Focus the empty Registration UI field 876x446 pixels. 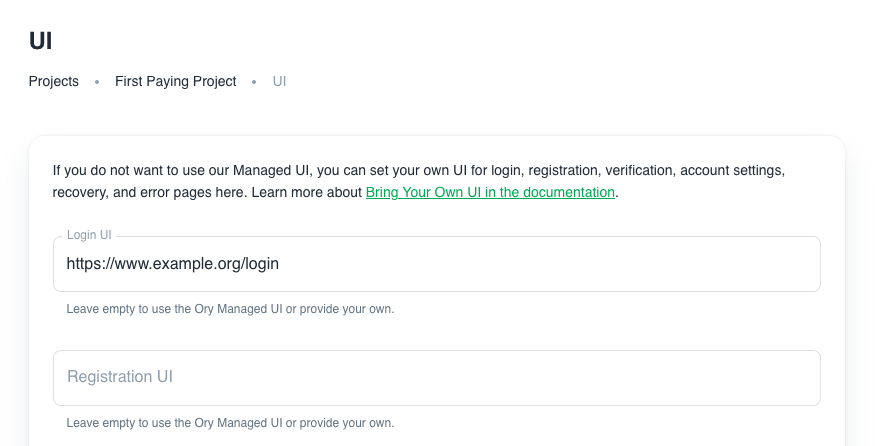click(436, 378)
